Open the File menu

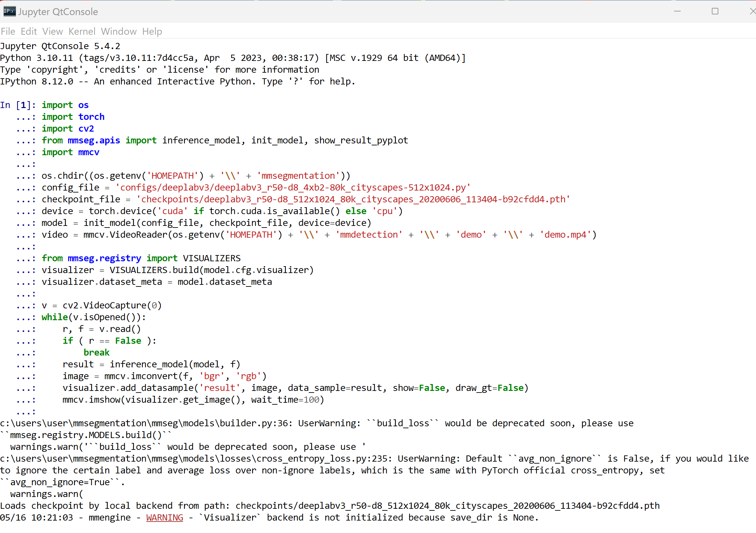coord(8,31)
